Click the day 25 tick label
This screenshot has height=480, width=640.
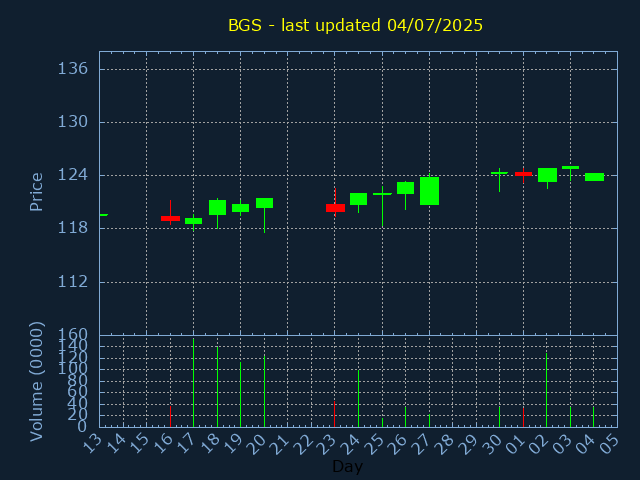(375, 444)
